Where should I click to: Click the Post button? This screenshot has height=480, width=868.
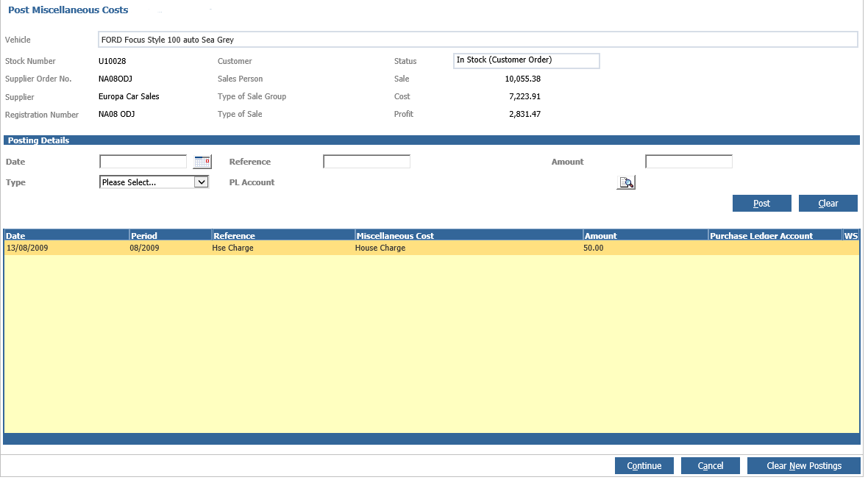(x=762, y=203)
